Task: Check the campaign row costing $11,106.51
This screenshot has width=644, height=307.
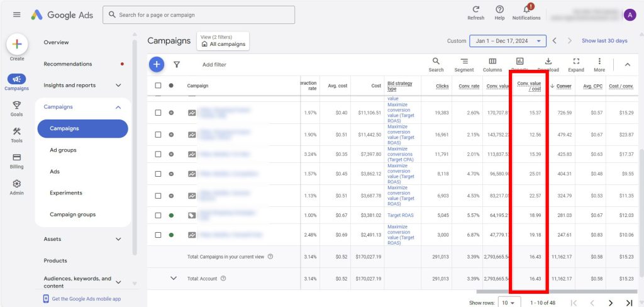Action: [x=158, y=113]
